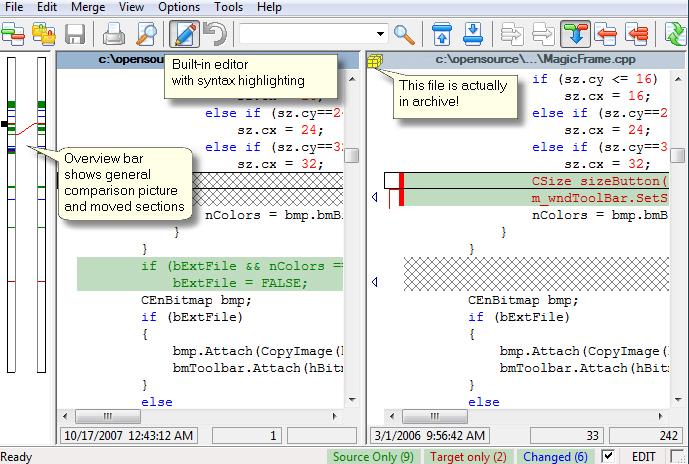Open the Help menu
This screenshot has height=464, width=689.
269,7
